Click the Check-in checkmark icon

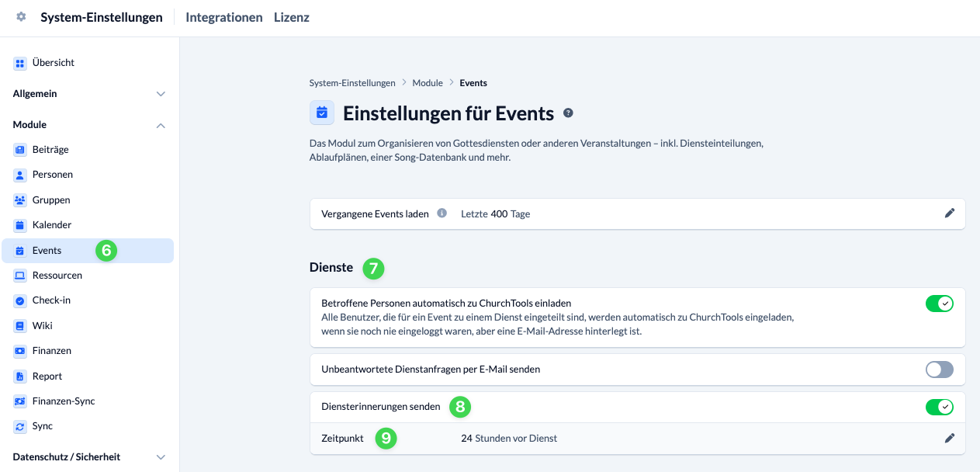pyautogui.click(x=20, y=300)
